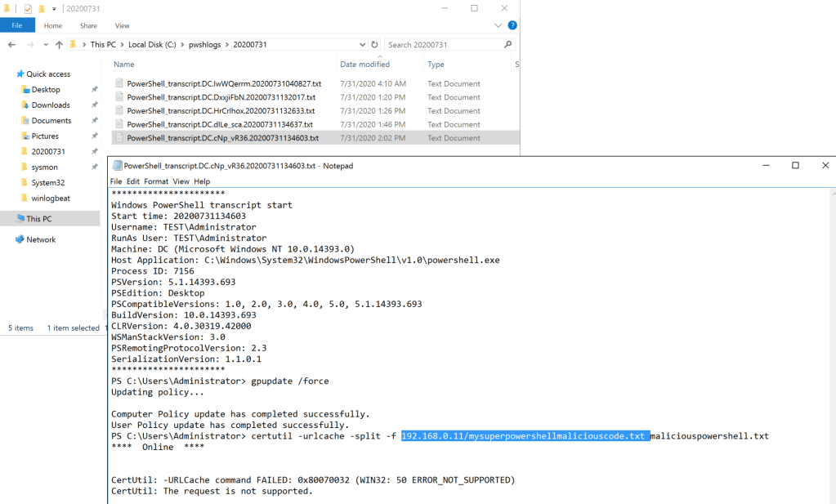Select Downloads in Quick access

tap(51, 105)
